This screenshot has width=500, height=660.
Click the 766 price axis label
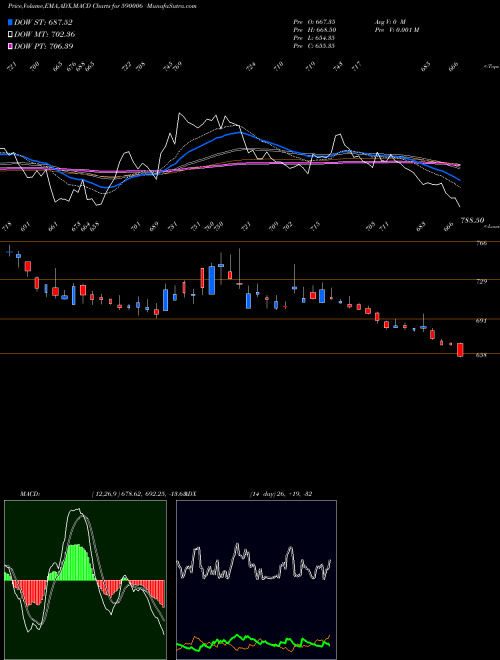(481, 243)
